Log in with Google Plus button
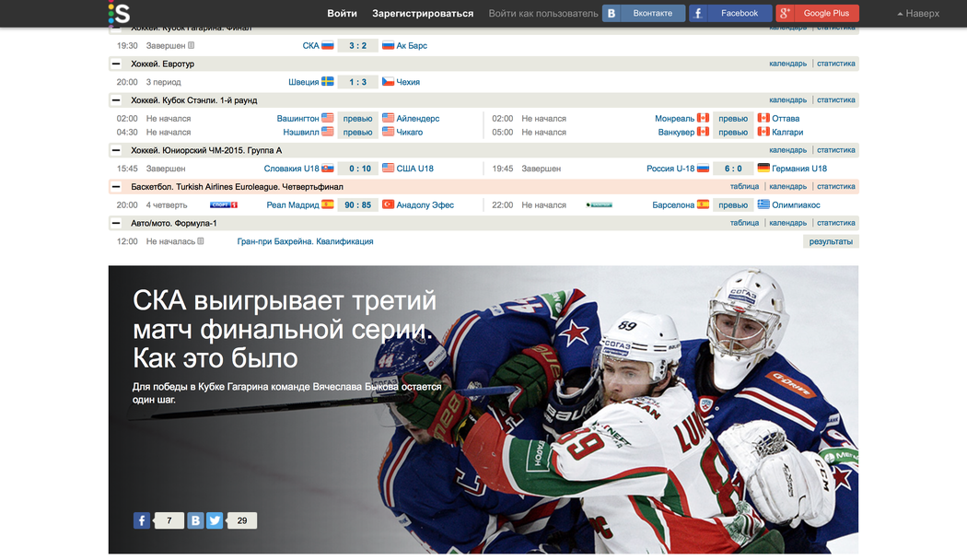Screen dimensions: 967x560 817,13
